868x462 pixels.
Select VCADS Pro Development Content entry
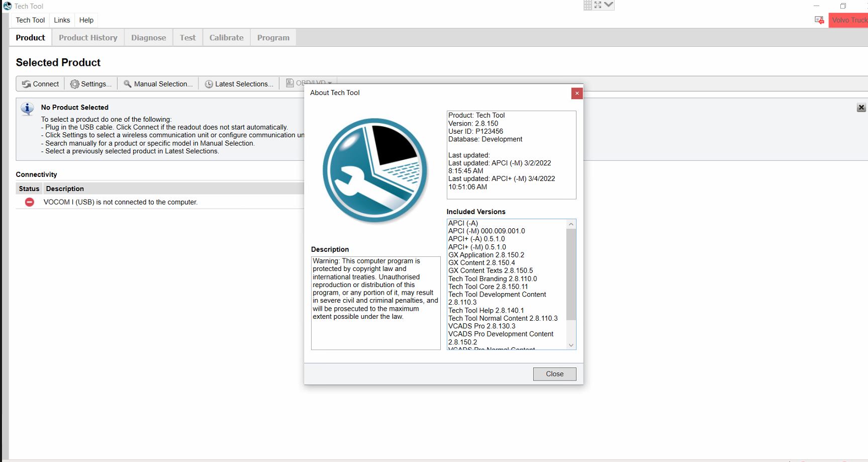coord(501,338)
